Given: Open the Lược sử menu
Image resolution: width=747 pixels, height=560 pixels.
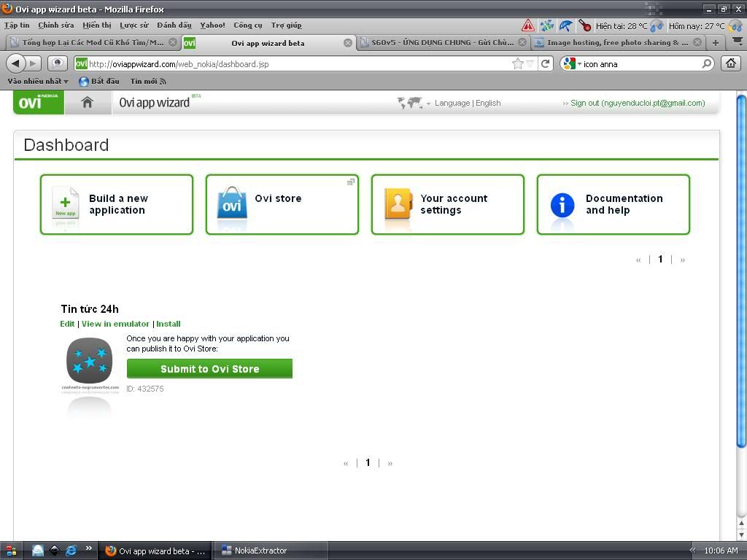Looking at the screenshot, I should 134,26.
